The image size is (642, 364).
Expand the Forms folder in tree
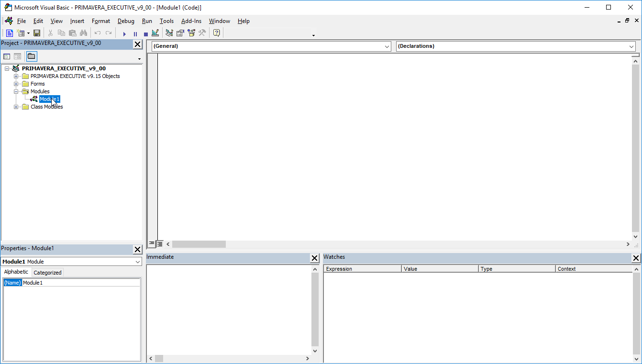click(x=16, y=84)
